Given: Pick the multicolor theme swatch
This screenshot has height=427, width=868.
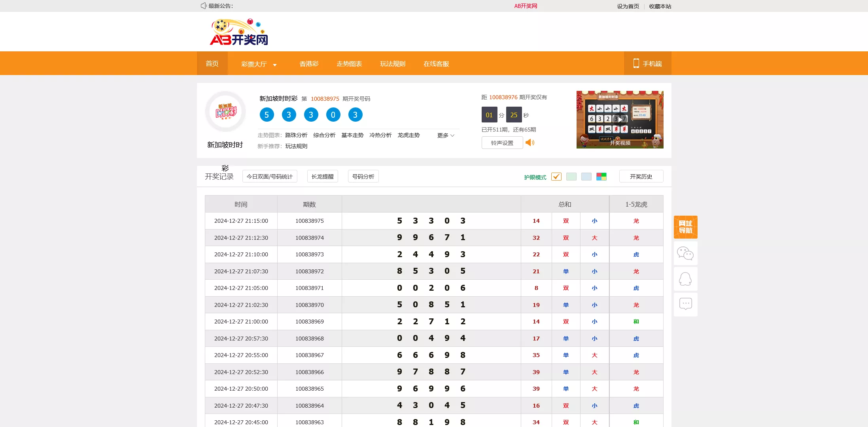Looking at the screenshot, I should coord(601,177).
